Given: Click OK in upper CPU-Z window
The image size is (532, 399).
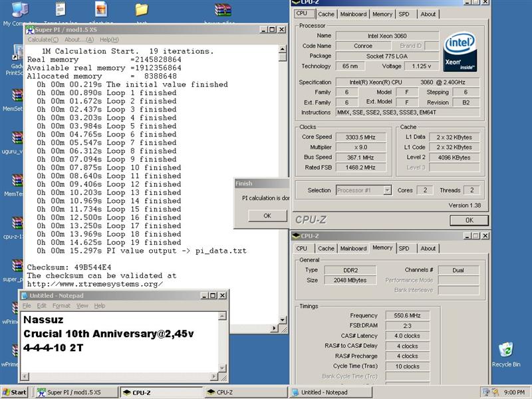Looking at the screenshot, I should (x=469, y=220).
